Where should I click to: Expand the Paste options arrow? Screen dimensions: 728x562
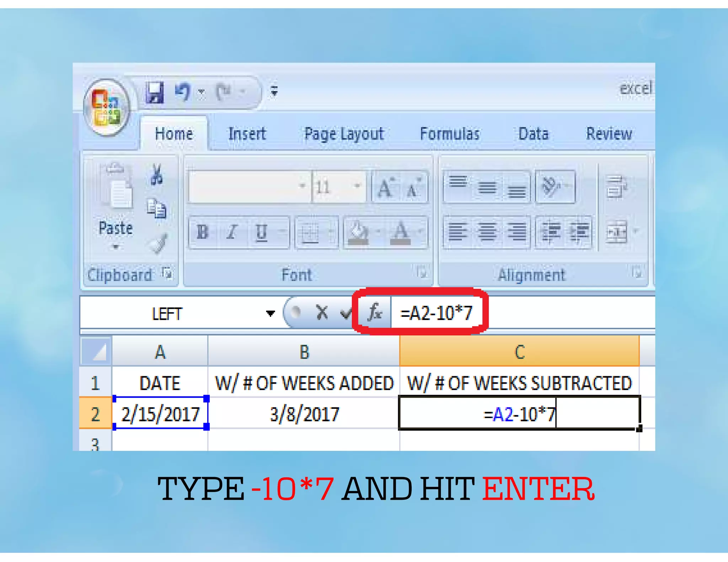tap(116, 247)
